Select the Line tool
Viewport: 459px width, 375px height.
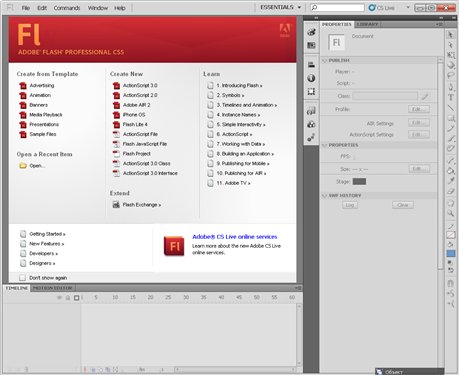click(451, 108)
